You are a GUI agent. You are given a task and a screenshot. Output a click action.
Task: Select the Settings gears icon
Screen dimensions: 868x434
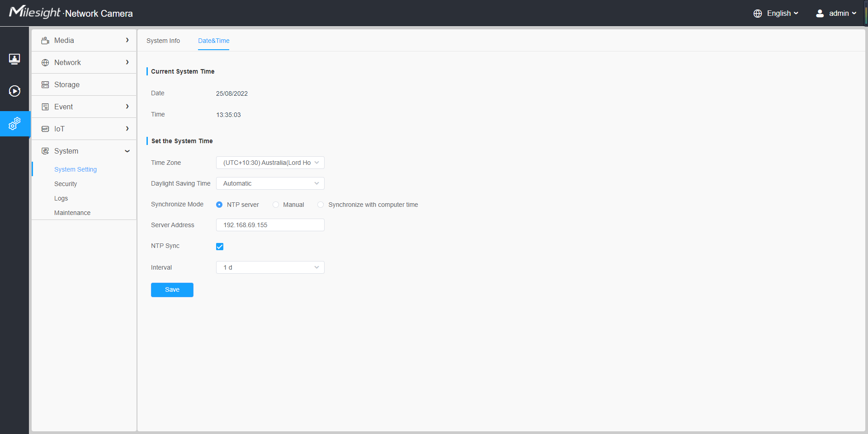click(x=14, y=123)
